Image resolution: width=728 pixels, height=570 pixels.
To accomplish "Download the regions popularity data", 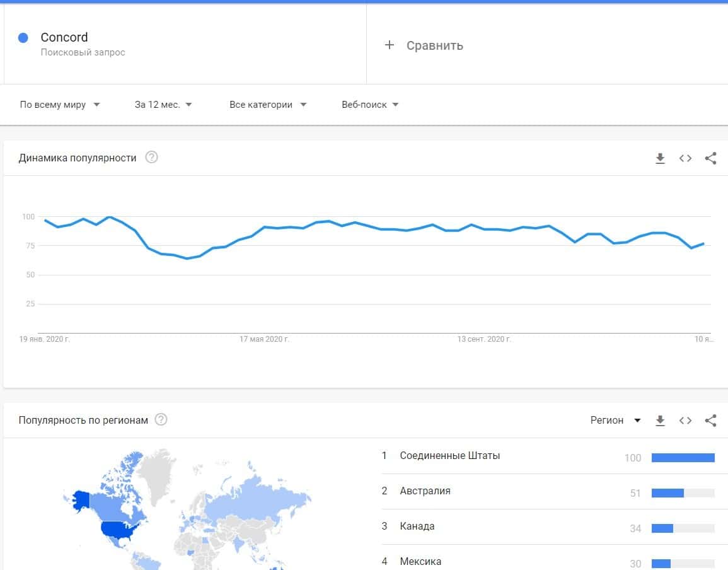I will click(660, 421).
